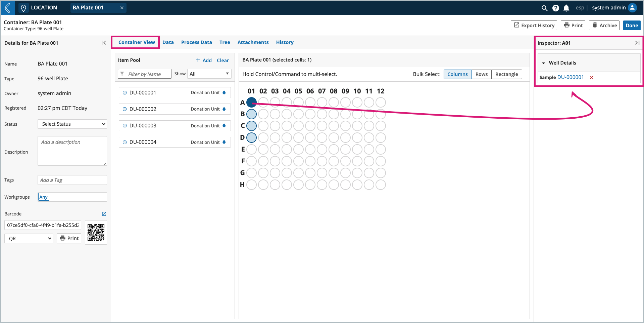Screen dimensions: 644x323
Task: Click the Archive button
Action: 604,25
